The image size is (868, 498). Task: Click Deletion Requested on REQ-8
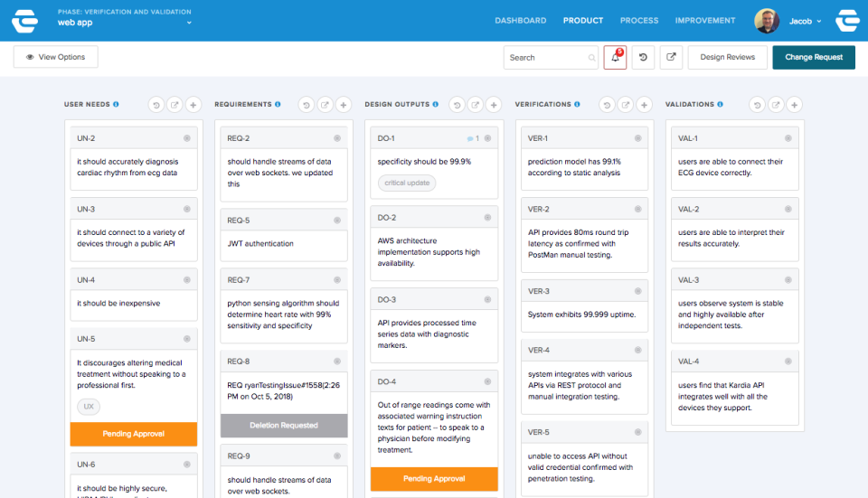point(283,426)
